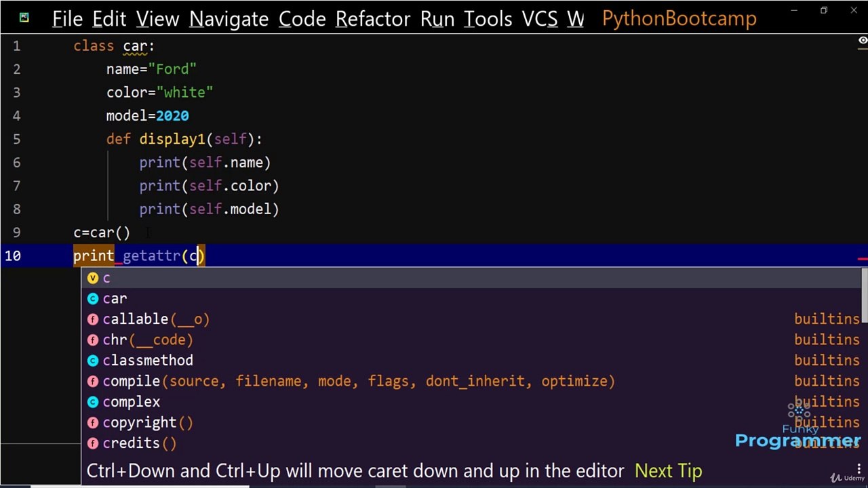Open the Tools menu

488,18
